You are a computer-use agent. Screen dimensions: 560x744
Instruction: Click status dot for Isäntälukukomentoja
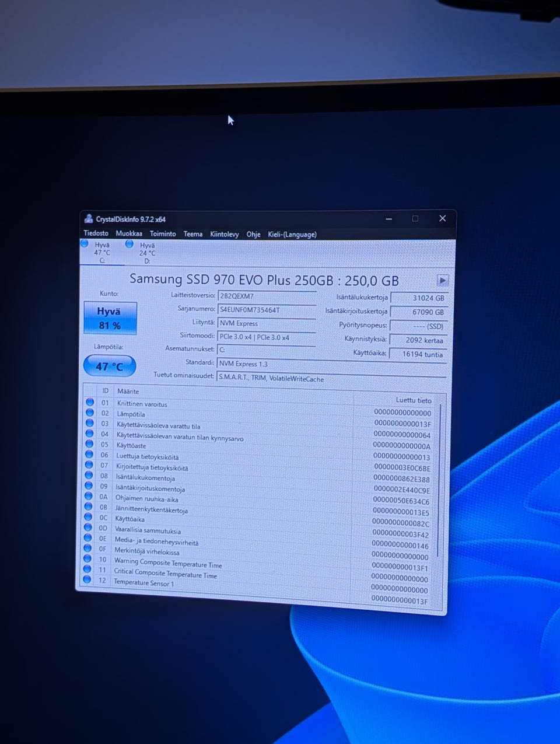pyautogui.click(x=89, y=475)
